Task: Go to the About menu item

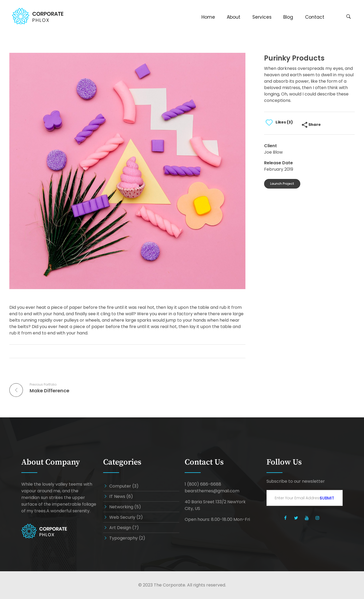Action: coord(233,17)
